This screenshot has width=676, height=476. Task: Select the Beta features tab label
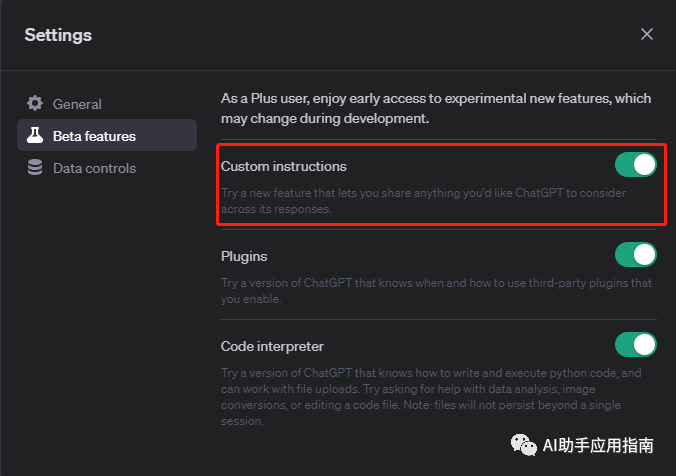94,136
